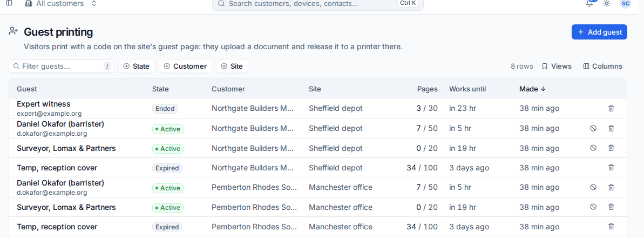
Task: Click Surveyor, Lomax & Partners in Sheffield depot row
Action: tap(66, 148)
